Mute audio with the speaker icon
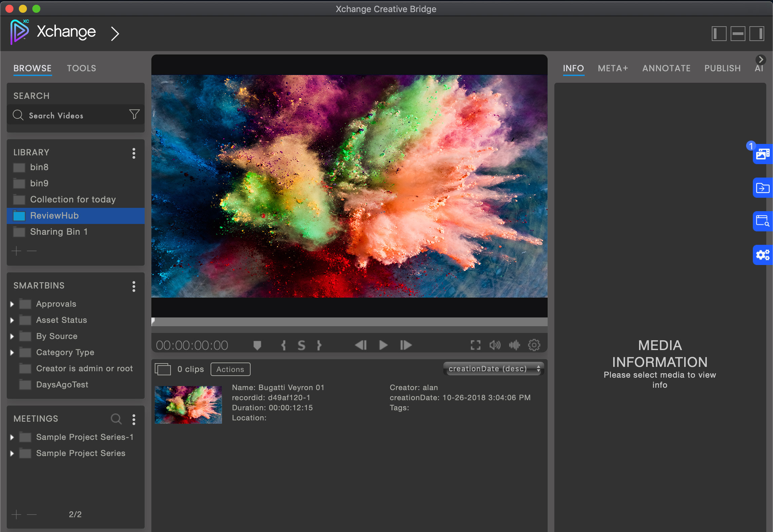773x532 pixels. (x=494, y=345)
